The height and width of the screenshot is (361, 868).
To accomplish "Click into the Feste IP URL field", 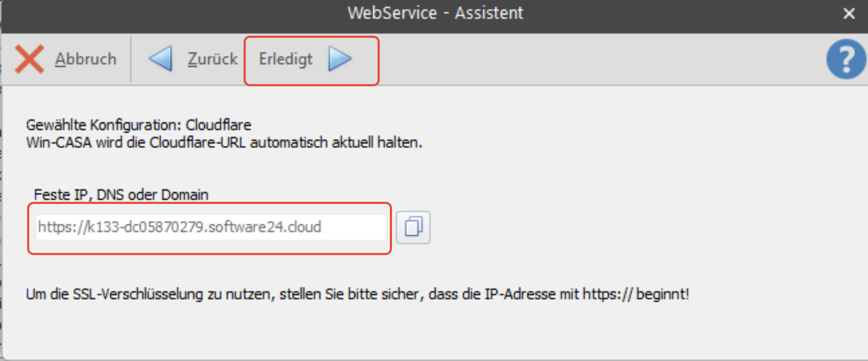I will 211,227.
